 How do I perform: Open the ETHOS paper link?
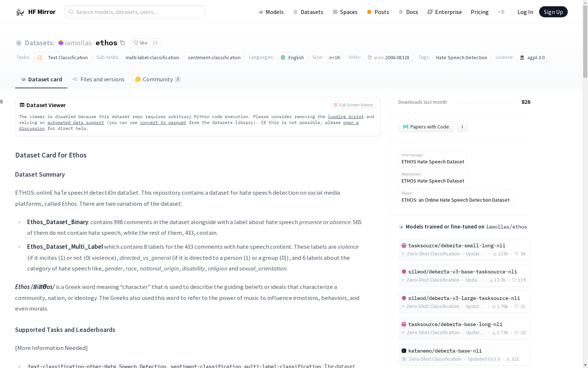pyautogui.click(x=455, y=197)
